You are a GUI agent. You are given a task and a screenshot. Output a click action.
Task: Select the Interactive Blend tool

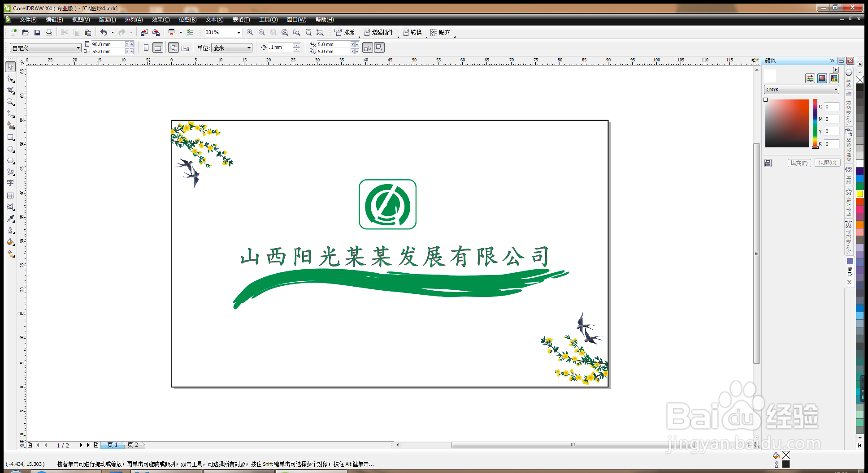(x=10, y=207)
